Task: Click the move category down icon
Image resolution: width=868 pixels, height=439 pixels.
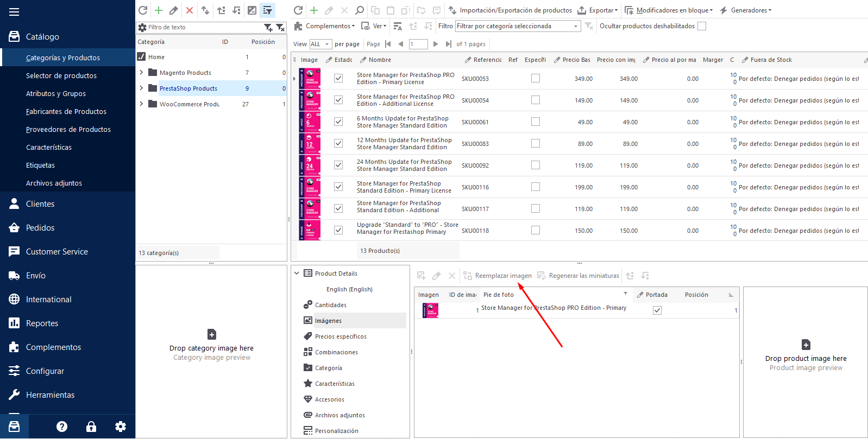Action: [236, 10]
